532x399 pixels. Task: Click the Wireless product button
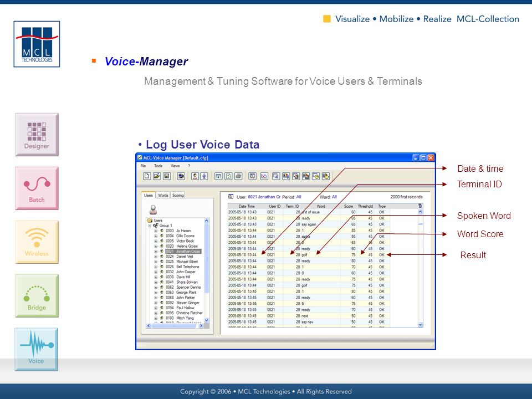tap(37, 242)
